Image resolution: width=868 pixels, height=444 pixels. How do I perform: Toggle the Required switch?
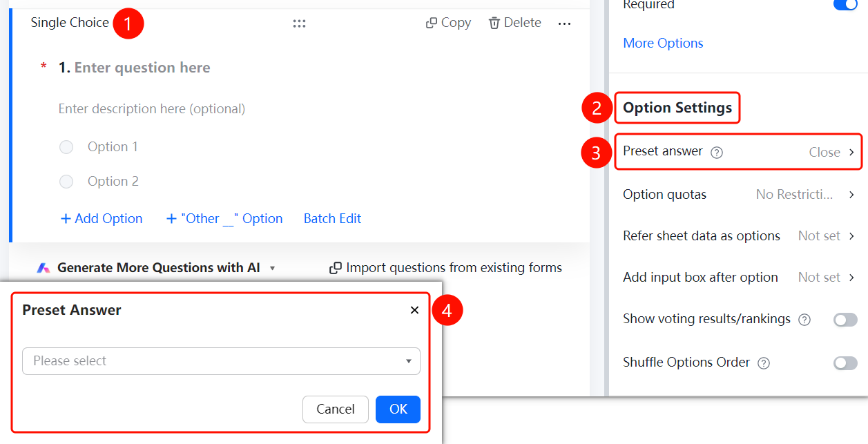(x=845, y=4)
